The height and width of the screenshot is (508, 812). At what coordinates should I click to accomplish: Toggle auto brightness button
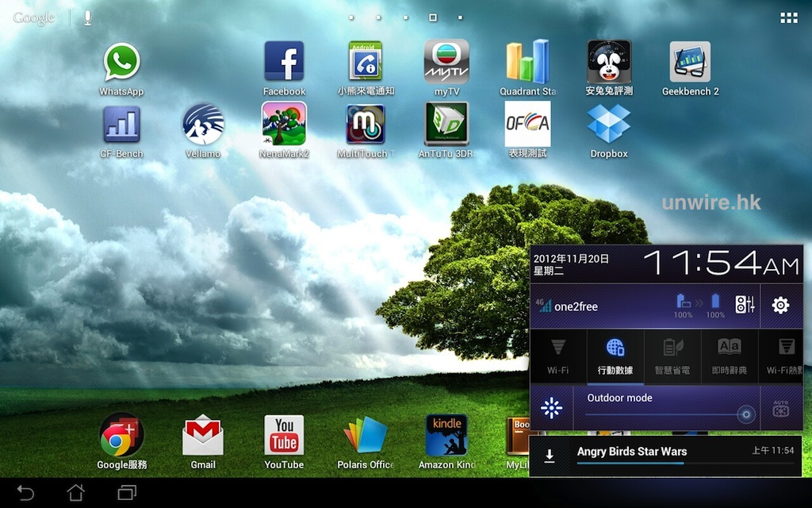[x=780, y=410]
